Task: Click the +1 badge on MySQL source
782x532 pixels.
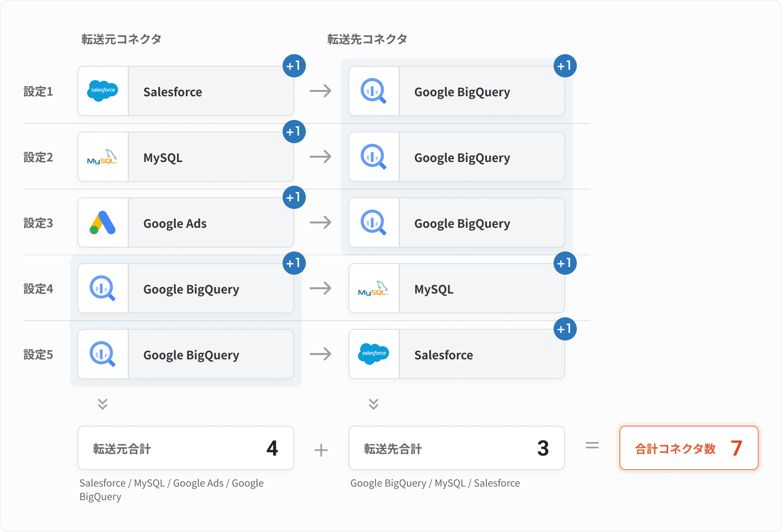Action: click(x=294, y=132)
